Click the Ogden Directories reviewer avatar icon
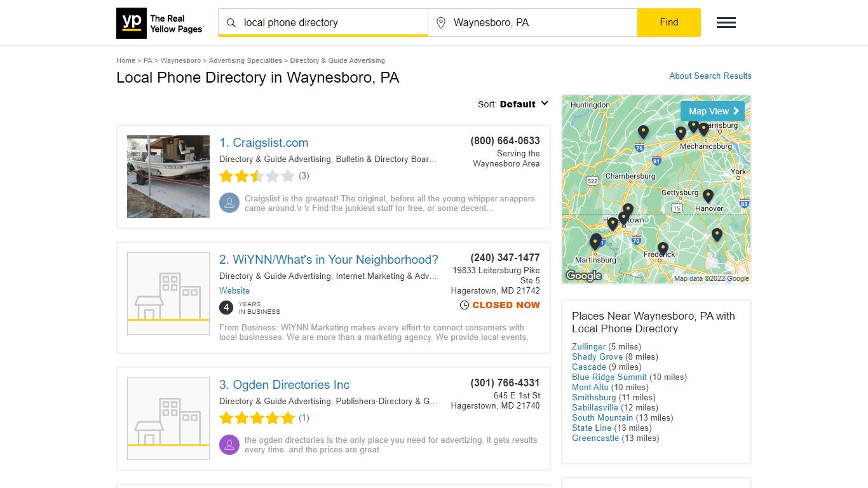 coord(229,445)
